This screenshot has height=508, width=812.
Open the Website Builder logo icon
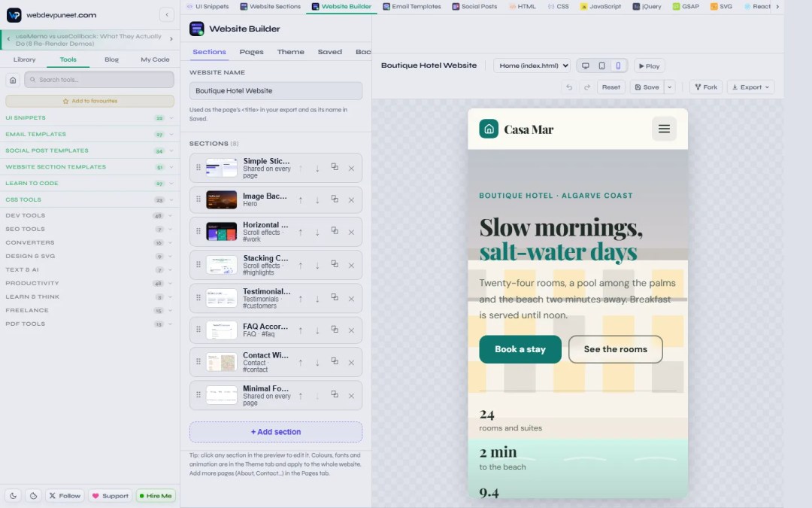tap(197, 29)
